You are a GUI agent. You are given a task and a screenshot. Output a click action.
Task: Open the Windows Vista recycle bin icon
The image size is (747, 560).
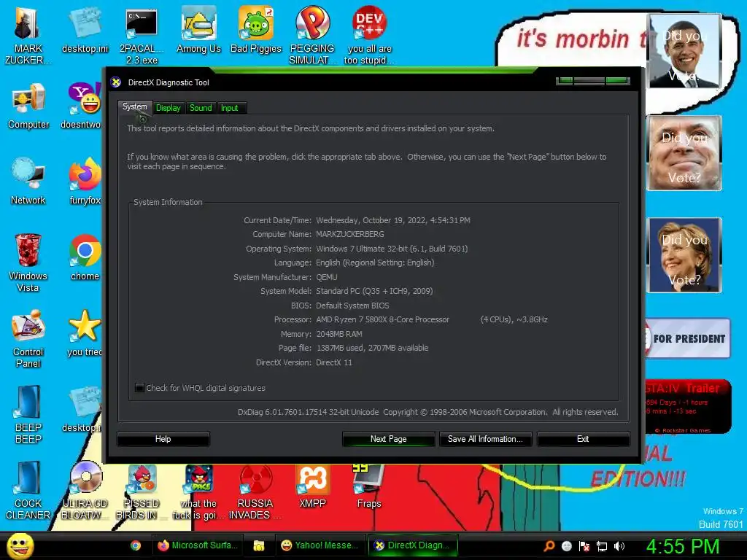[28, 262]
